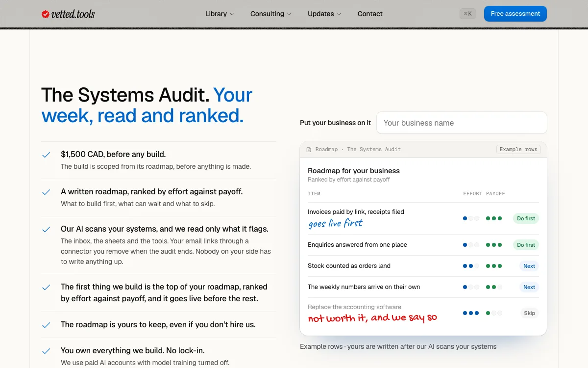Click the vetted.tools logo
Screen dimensions: 588x368
pyautogui.click(x=68, y=14)
